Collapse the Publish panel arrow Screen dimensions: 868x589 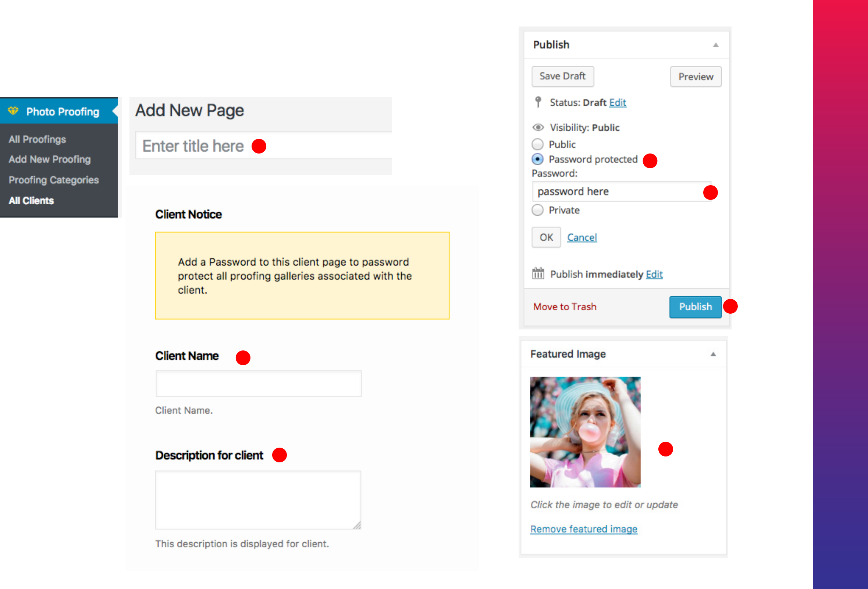[x=716, y=45]
